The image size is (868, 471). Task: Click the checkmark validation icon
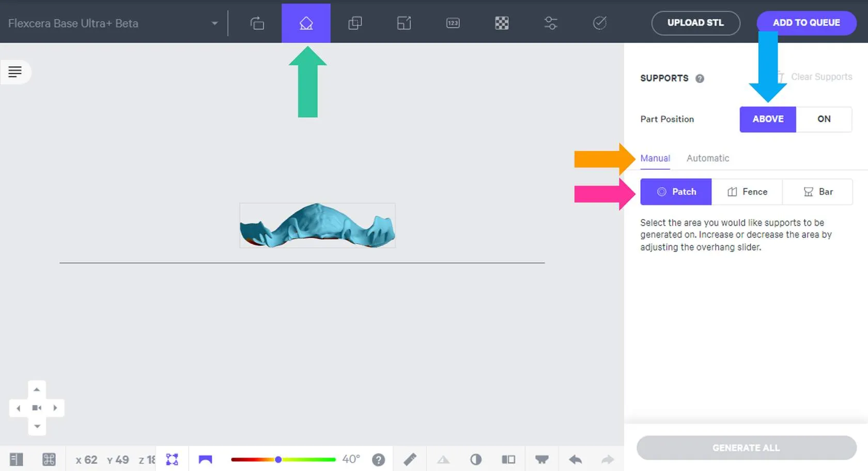coord(599,23)
